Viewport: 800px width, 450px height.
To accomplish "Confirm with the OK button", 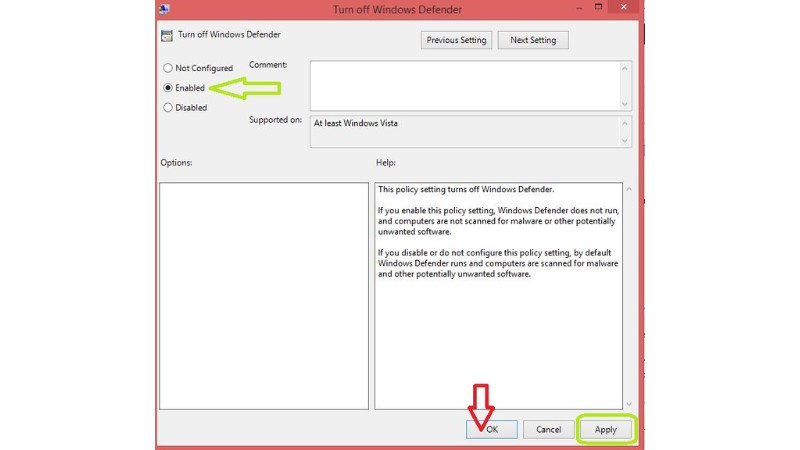I will [492, 430].
